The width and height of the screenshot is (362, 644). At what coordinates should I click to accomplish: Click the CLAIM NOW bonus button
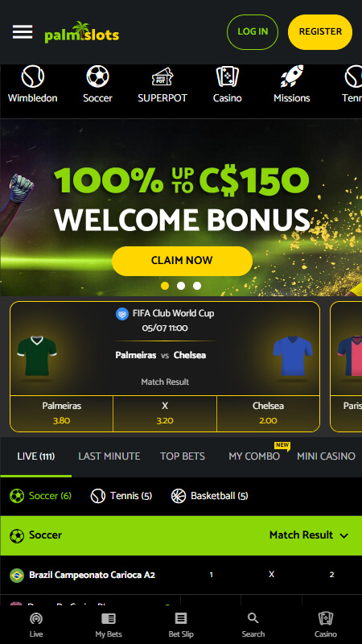[x=182, y=261]
